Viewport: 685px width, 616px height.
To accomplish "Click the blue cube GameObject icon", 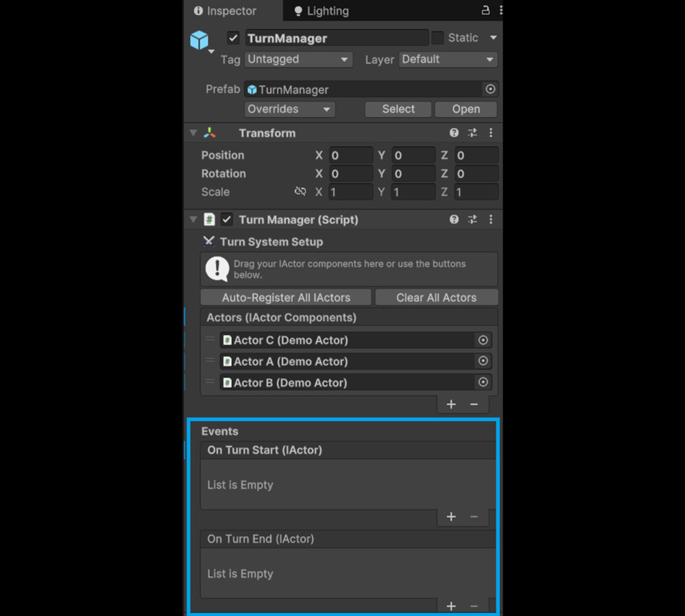I will point(200,40).
